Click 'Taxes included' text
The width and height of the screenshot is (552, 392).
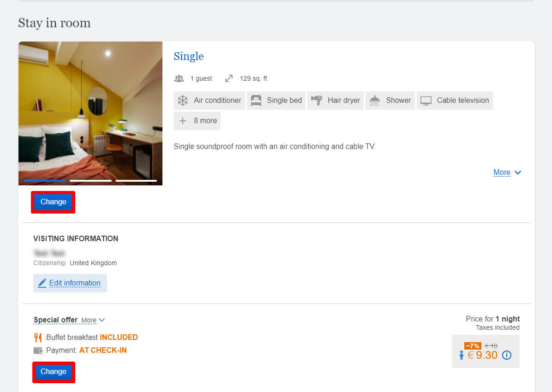(498, 327)
